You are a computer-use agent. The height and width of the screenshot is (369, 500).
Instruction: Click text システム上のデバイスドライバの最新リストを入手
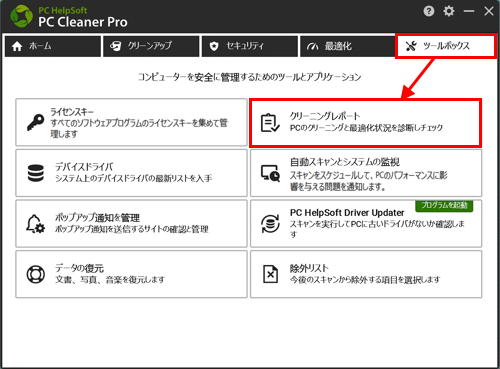[133, 178]
